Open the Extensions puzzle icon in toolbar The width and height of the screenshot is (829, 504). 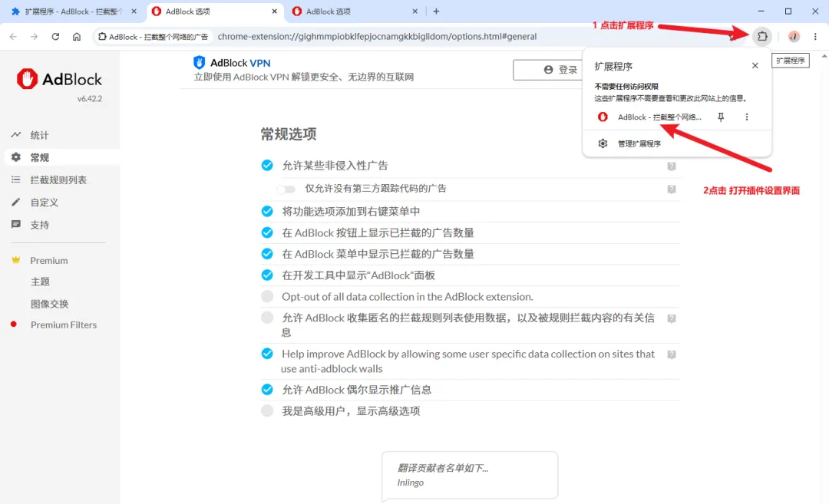coord(762,37)
